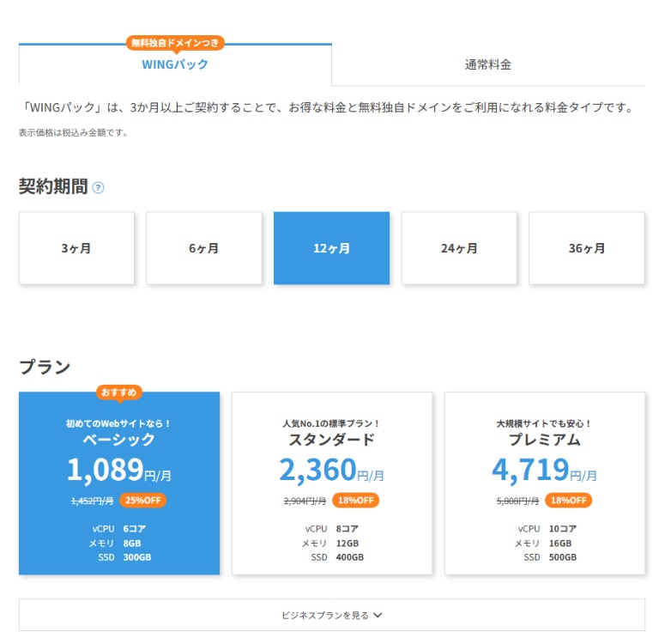Click the 18%OFF badge under プレミアム

(568, 500)
